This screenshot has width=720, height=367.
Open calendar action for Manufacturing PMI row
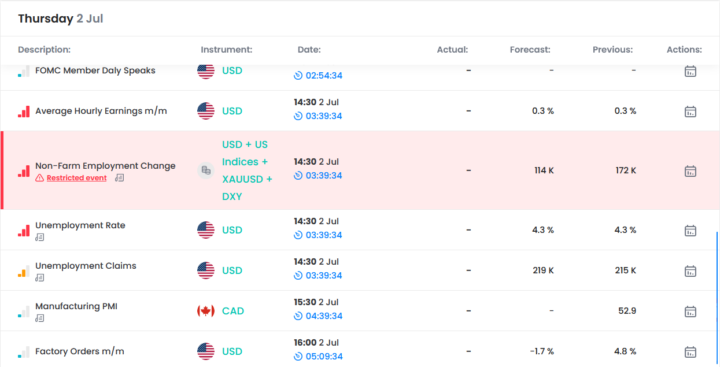[690, 311]
